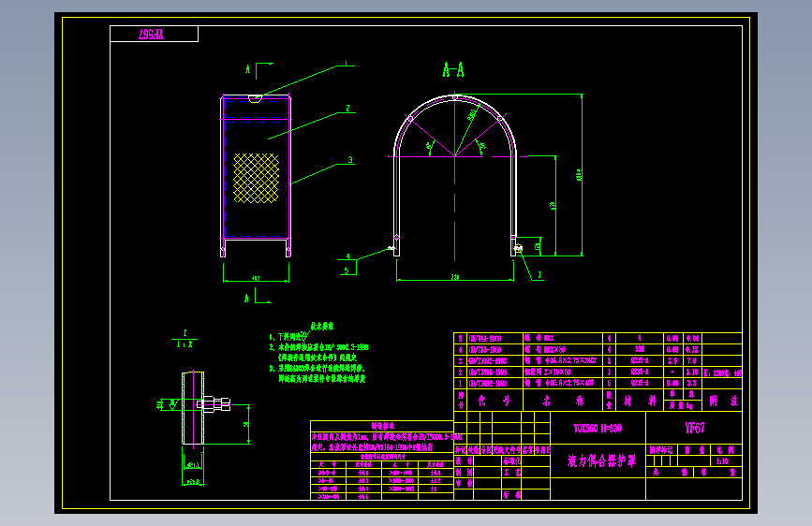The height and width of the screenshot is (526, 812).
Task: Click the detail marker I label
Action: point(539,275)
